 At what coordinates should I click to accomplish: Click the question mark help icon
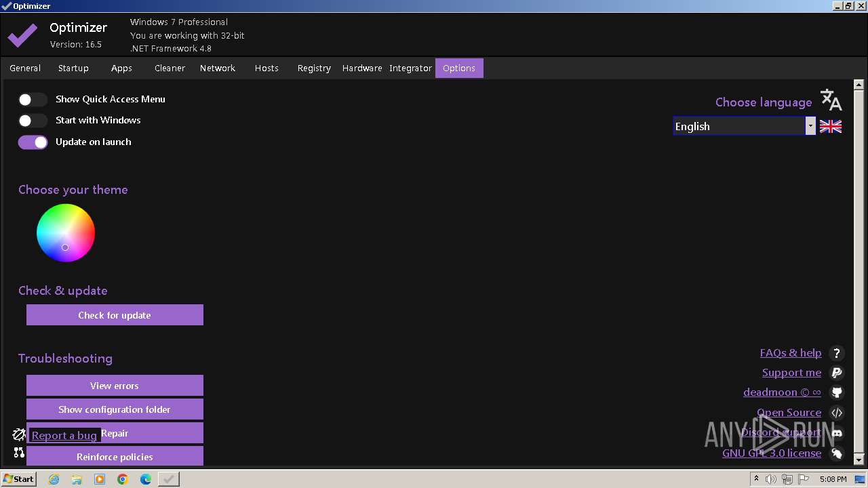tap(837, 353)
